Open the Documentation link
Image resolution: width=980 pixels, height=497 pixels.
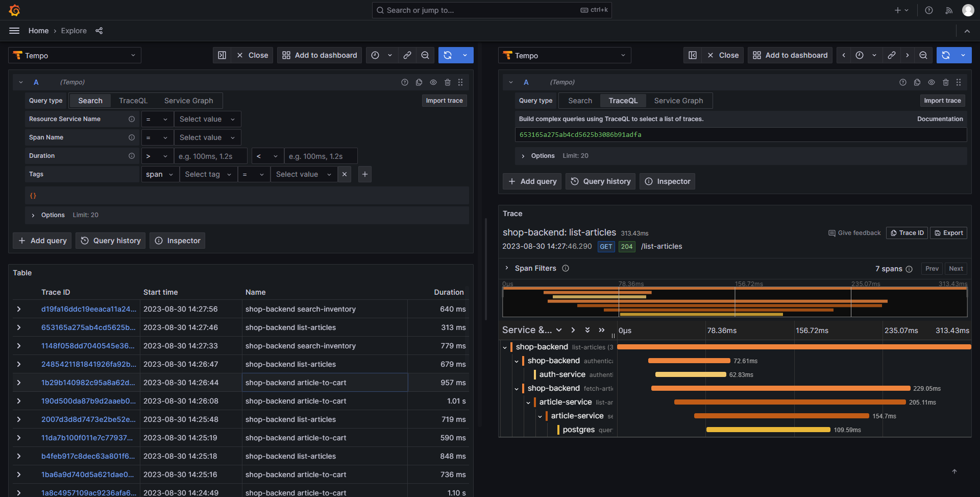tap(940, 119)
